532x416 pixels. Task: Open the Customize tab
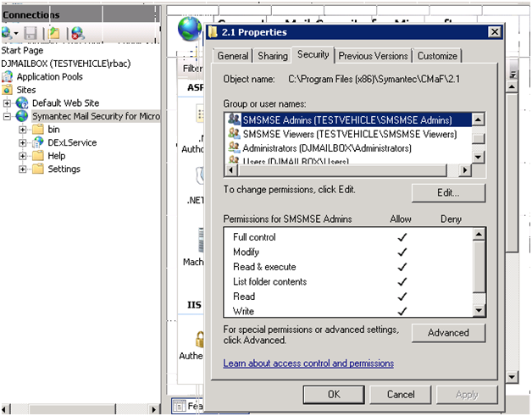437,56
